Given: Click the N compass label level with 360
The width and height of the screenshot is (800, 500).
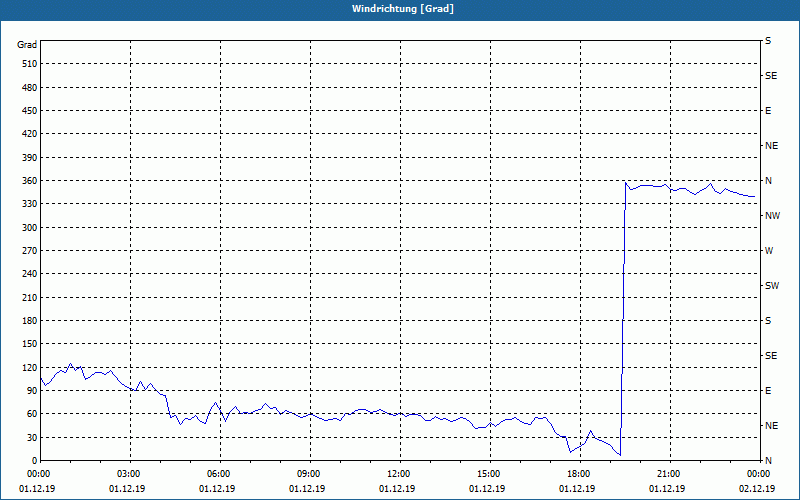Looking at the screenshot, I should pyautogui.click(x=768, y=181).
